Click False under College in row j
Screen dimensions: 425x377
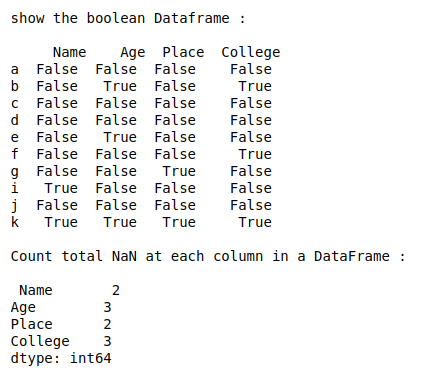251,205
